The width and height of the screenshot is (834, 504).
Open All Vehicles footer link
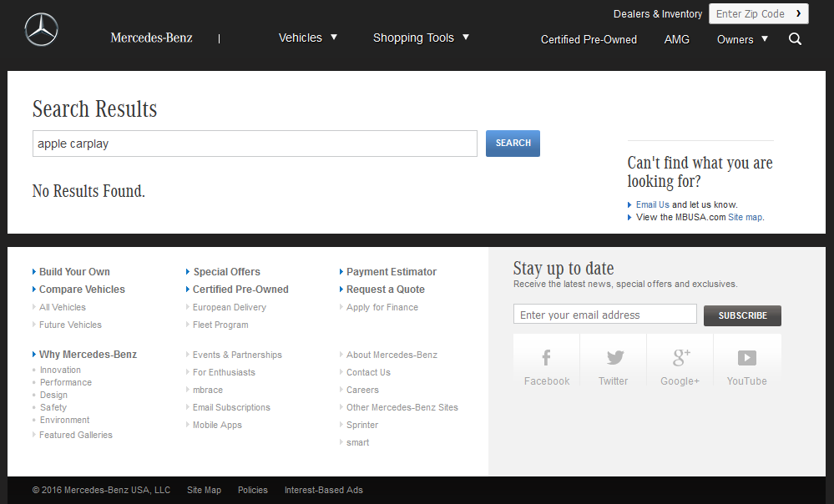[x=63, y=307]
